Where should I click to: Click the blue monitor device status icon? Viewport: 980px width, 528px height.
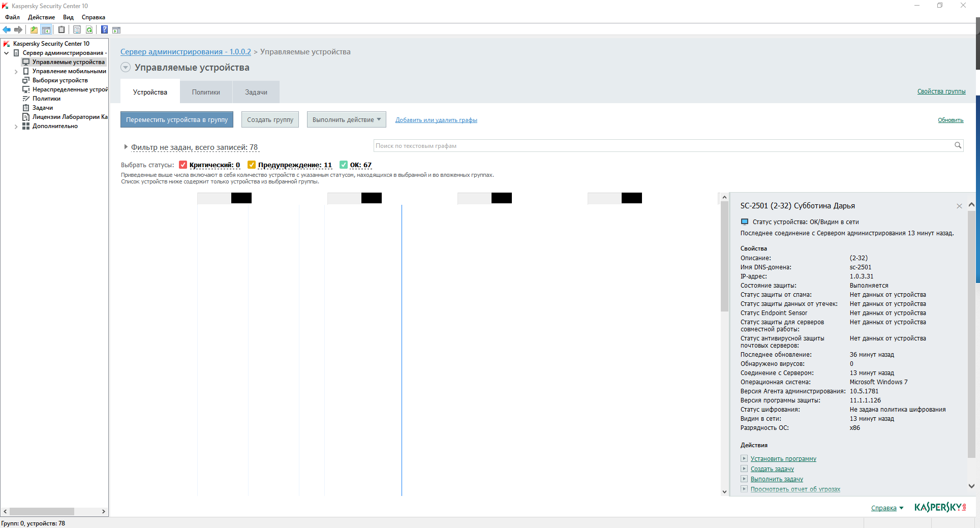tap(745, 222)
